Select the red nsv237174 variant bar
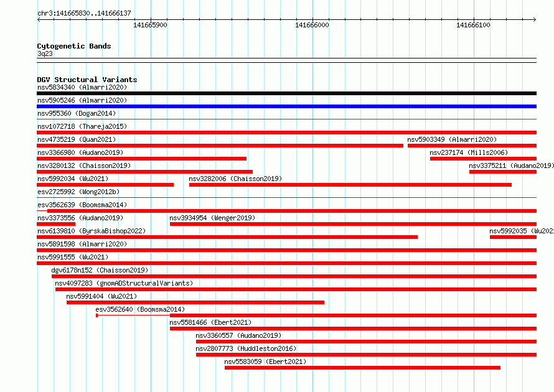 483,159
